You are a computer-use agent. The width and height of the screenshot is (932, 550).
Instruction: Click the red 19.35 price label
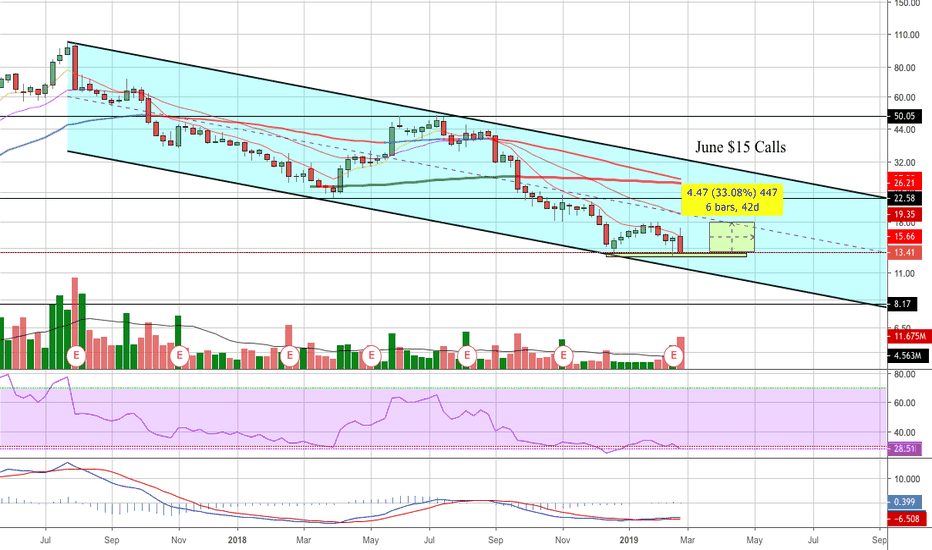pos(904,215)
